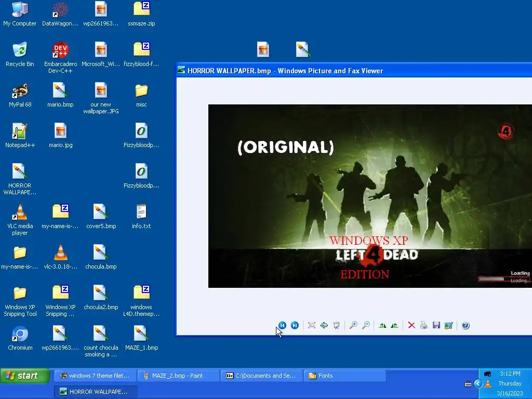Select the chocula.bmp file icon
Screen dimensions: 532x399
[101, 257]
